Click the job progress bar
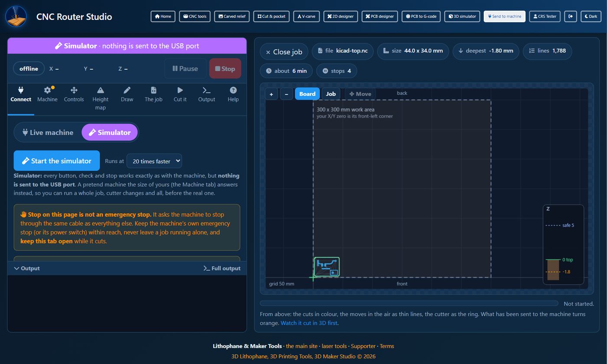The width and height of the screenshot is (607, 364). [x=409, y=303]
